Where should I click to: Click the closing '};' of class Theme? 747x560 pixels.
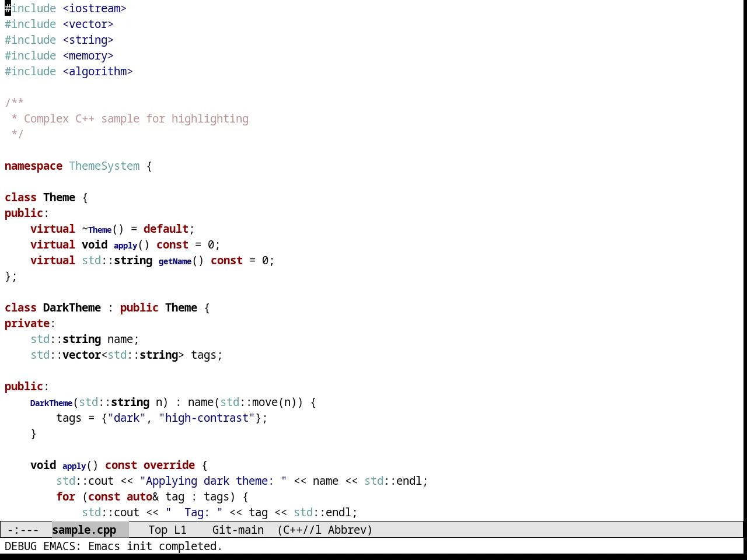tap(11, 276)
